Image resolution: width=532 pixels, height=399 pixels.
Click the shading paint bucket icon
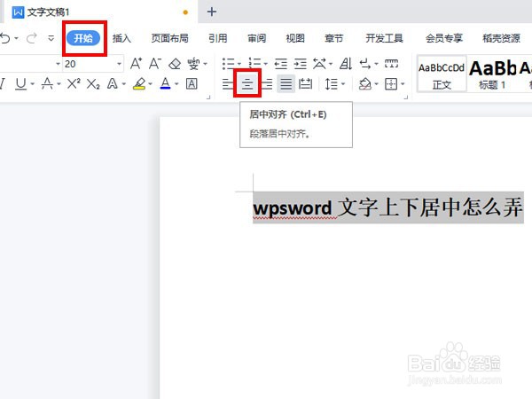click(365, 84)
